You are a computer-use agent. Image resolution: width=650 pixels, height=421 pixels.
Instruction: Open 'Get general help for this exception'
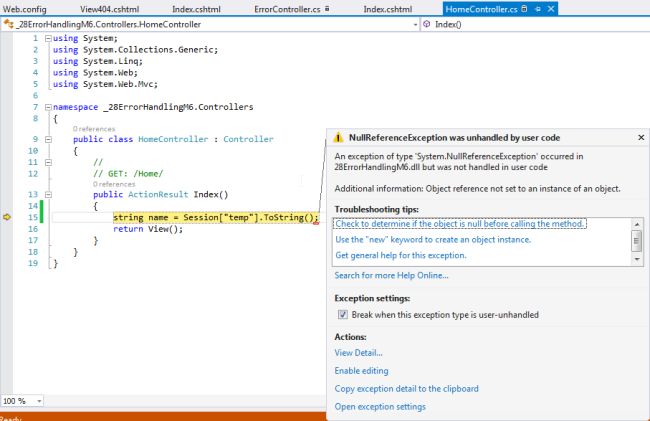[400, 255]
